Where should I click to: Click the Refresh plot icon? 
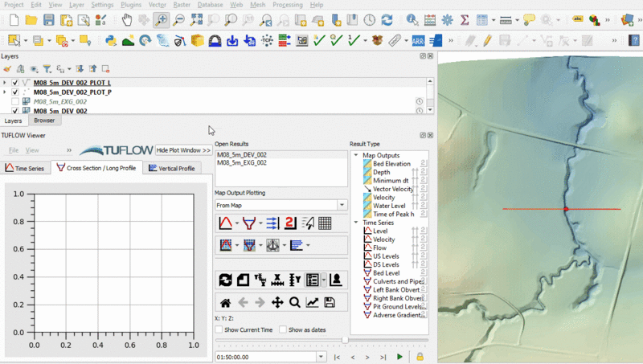click(226, 280)
